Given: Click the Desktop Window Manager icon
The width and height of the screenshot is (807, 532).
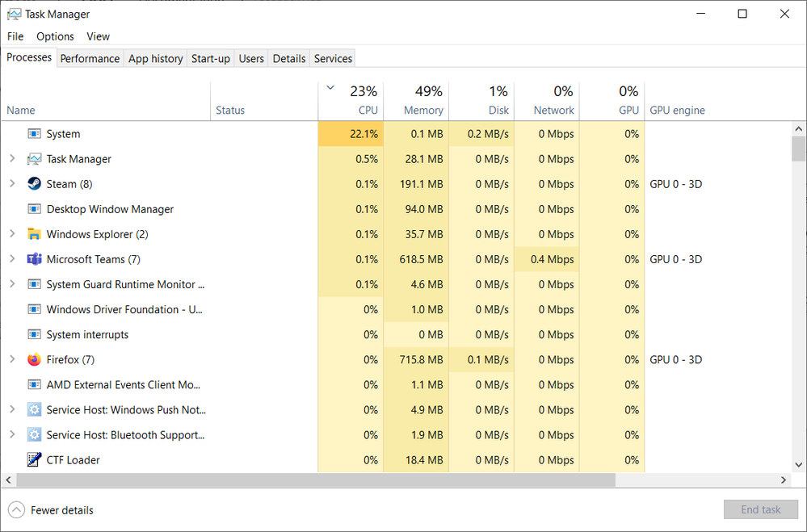Looking at the screenshot, I should 34,209.
